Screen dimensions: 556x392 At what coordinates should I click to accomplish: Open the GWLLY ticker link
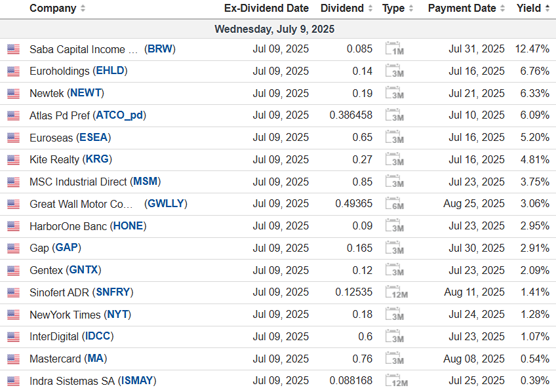point(166,203)
